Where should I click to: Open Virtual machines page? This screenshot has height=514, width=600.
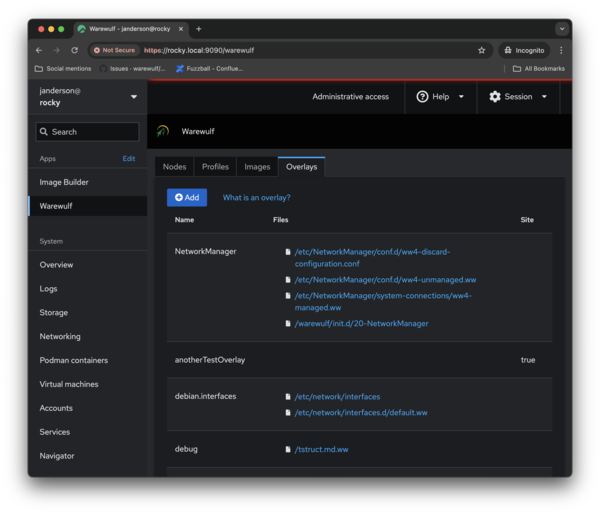88,384
